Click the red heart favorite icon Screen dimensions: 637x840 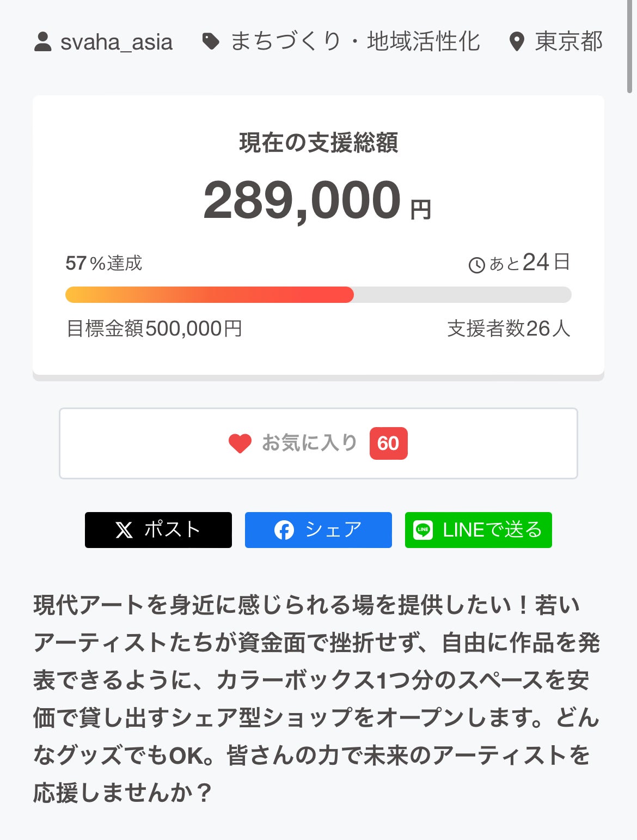coord(240,443)
